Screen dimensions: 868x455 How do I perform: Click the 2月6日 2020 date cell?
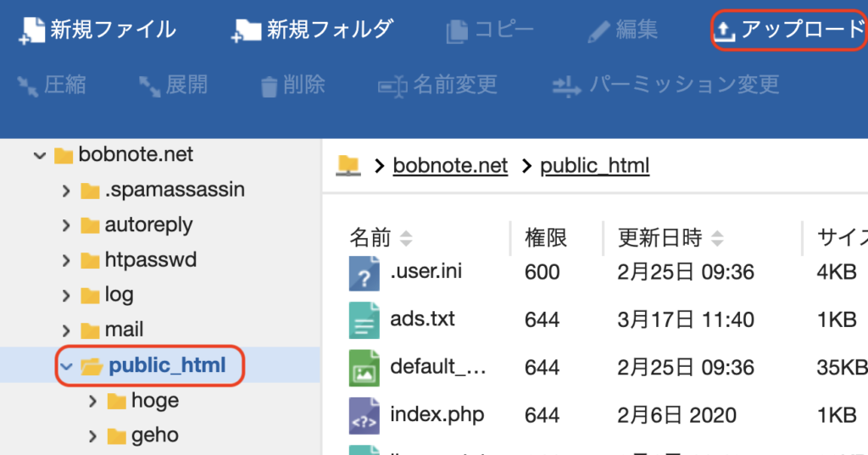(676, 415)
